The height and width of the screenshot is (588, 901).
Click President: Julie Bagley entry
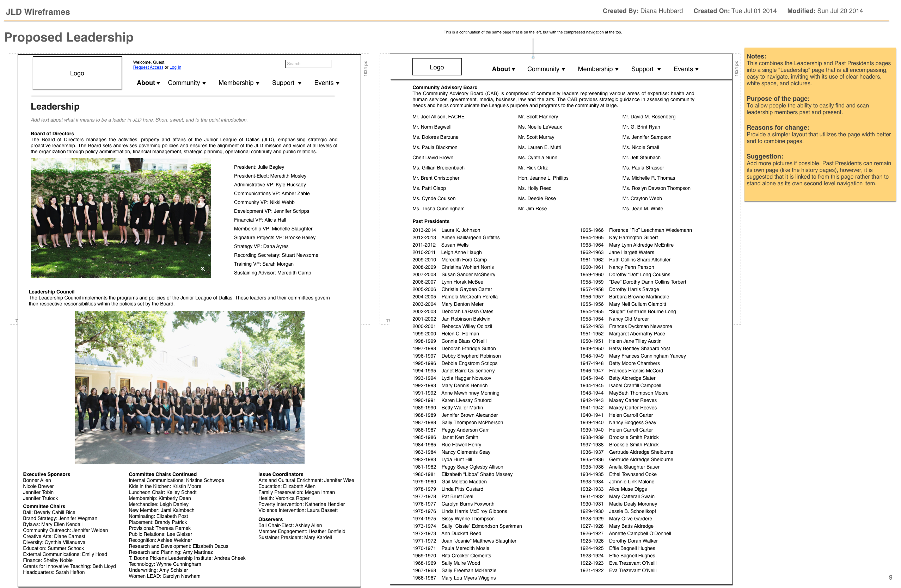[x=259, y=167]
